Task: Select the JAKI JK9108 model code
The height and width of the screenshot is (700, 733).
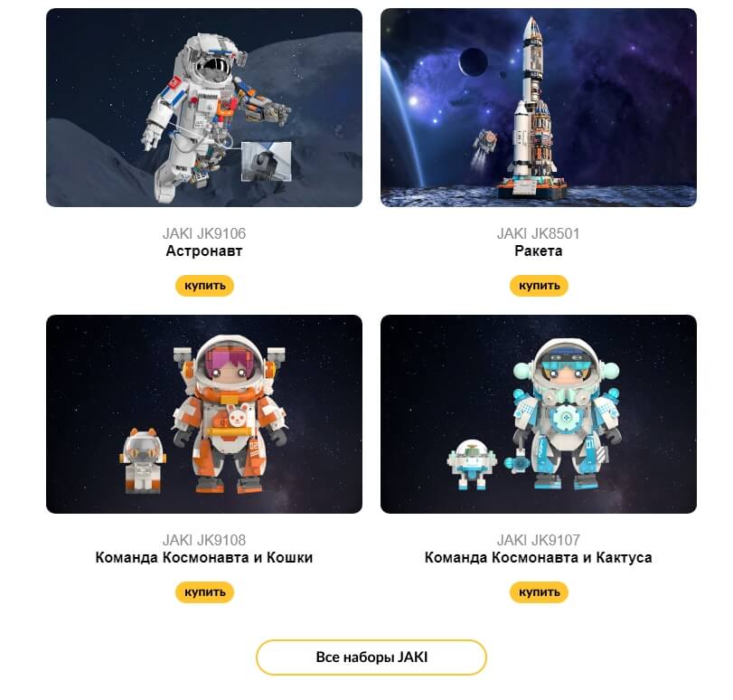Action: 204,540
